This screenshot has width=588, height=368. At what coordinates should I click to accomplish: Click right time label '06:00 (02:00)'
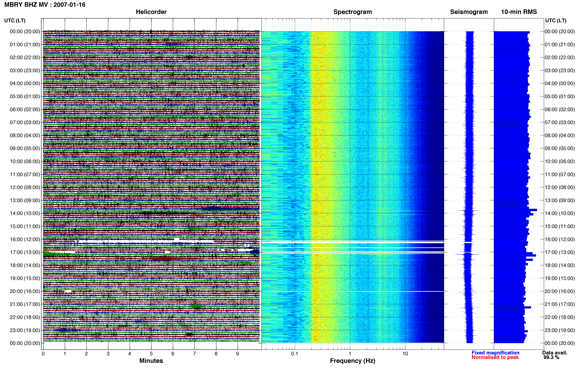click(560, 110)
